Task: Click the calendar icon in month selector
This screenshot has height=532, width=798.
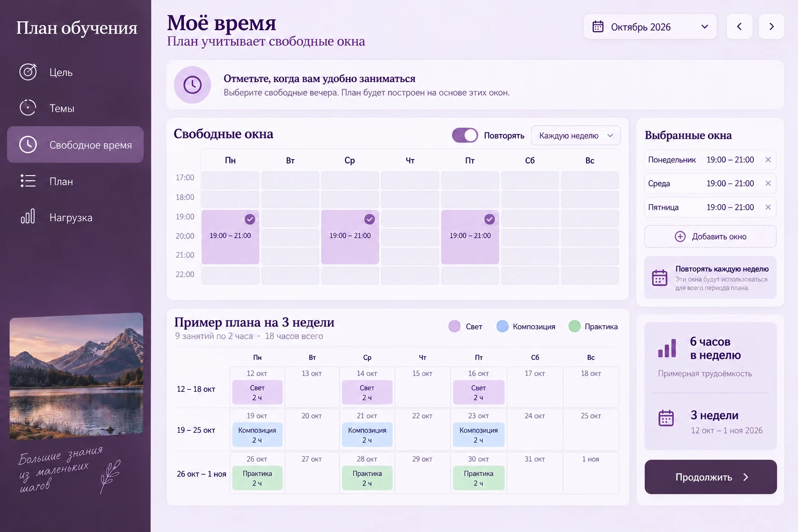Action: (598, 26)
